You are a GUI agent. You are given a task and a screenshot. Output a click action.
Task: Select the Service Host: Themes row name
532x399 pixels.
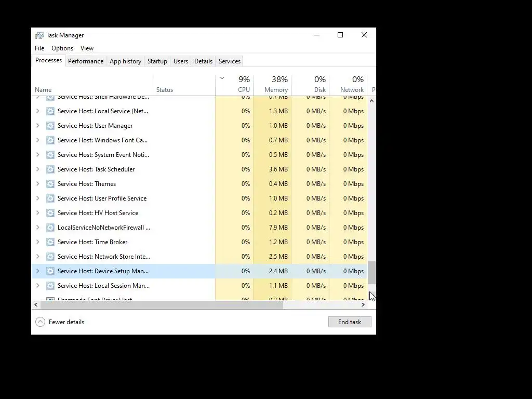pos(87,184)
